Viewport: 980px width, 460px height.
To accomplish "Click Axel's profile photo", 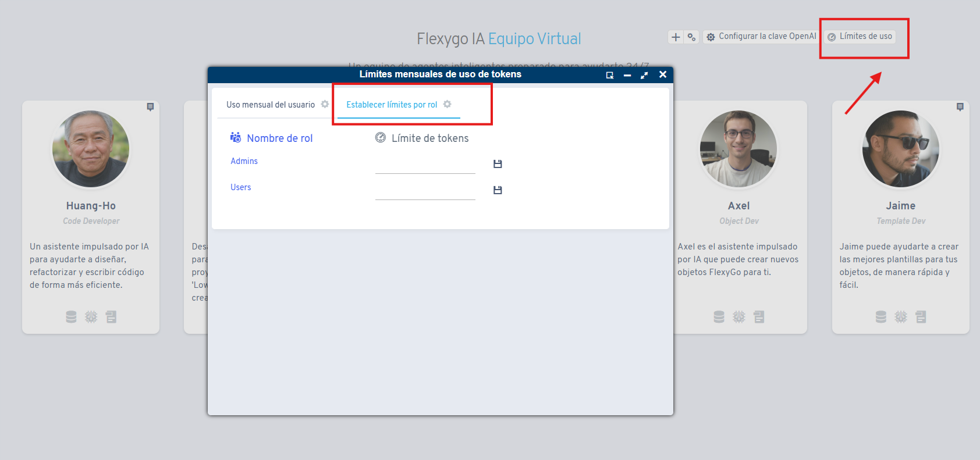I will tap(738, 149).
